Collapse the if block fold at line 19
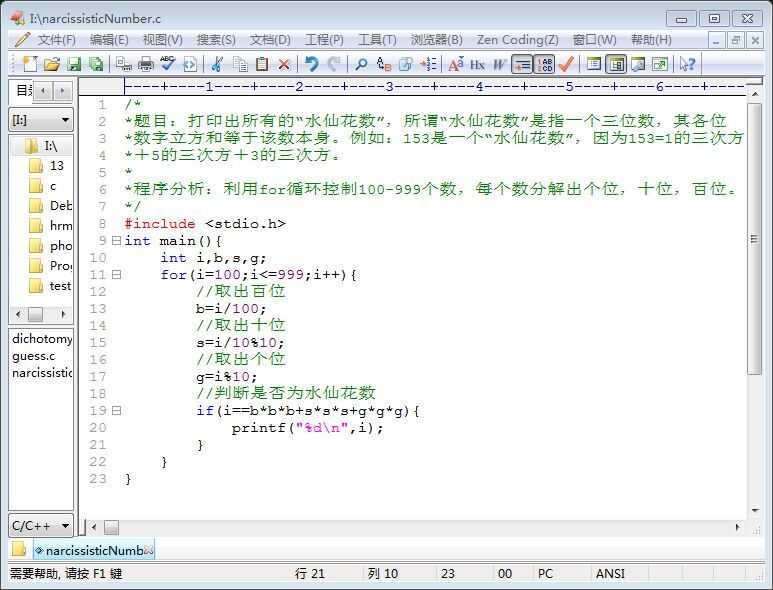 tap(116, 410)
